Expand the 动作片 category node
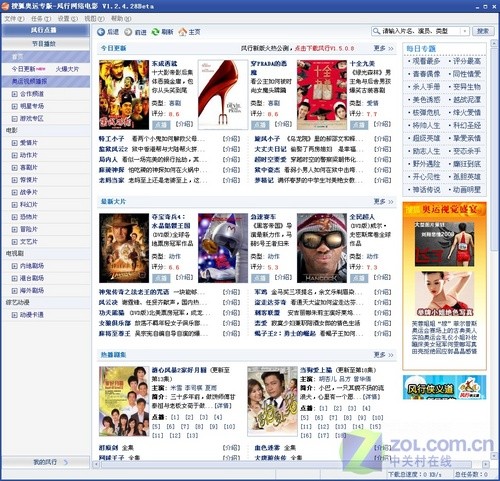Screen dimensions: 500x481 pos(14,155)
